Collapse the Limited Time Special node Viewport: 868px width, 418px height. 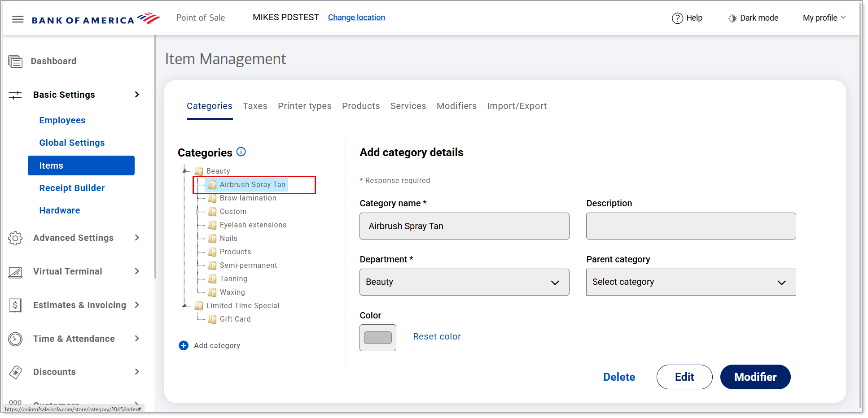coord(184,305)
